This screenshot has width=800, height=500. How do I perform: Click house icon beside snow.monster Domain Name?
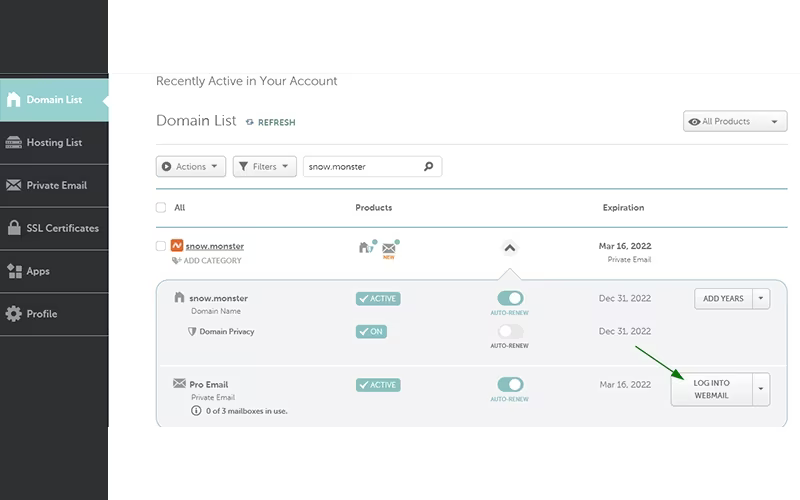click(x=179, y=297)
